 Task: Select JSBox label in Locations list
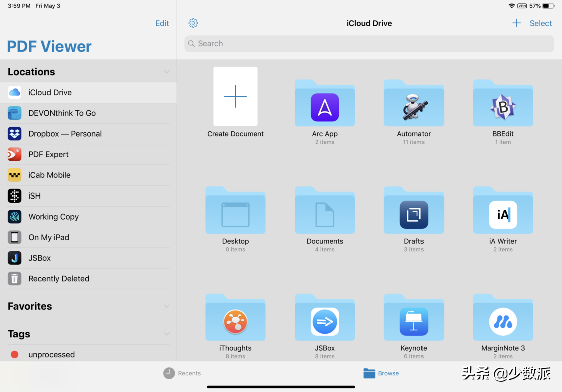pos(40,258)
